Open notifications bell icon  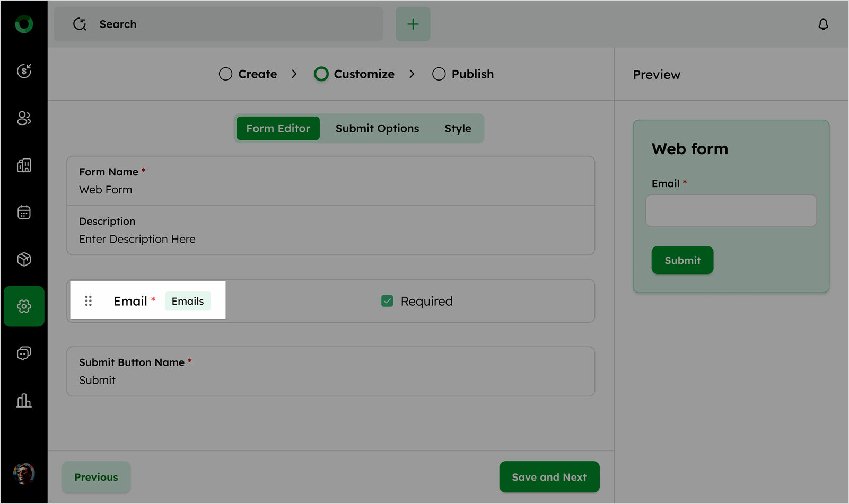pyautogui.click(x=822, y=24)
